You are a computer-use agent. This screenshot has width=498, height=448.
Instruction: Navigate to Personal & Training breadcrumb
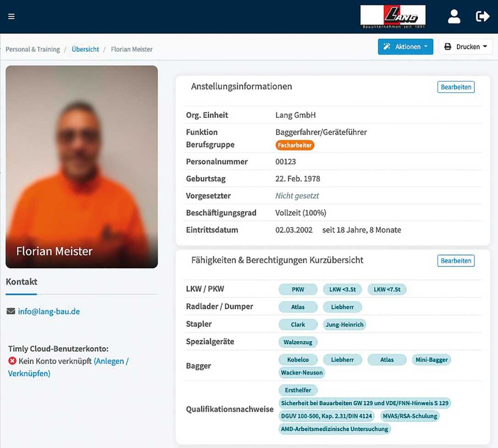(33, 49)
